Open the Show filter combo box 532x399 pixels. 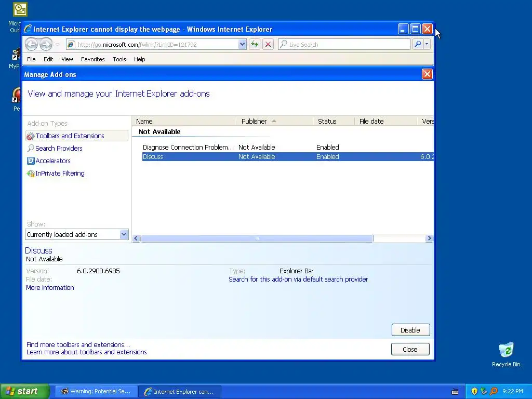(x=77, y=234)
